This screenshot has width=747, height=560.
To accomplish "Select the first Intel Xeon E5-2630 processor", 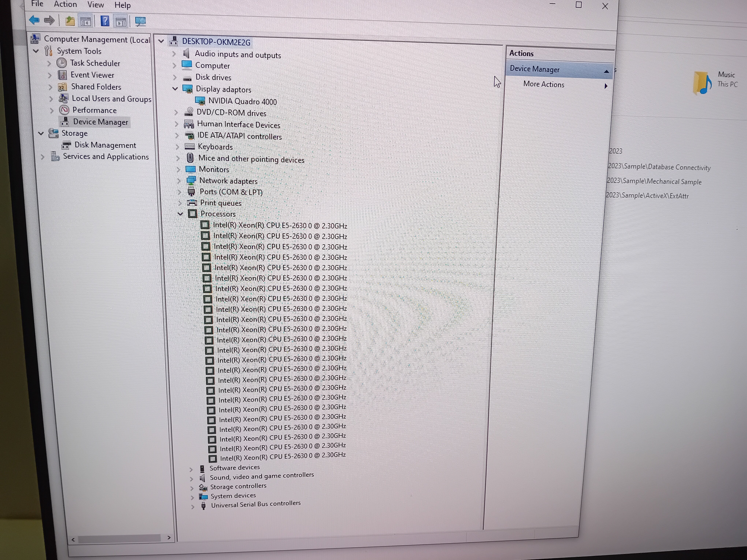I will [280, 225].
